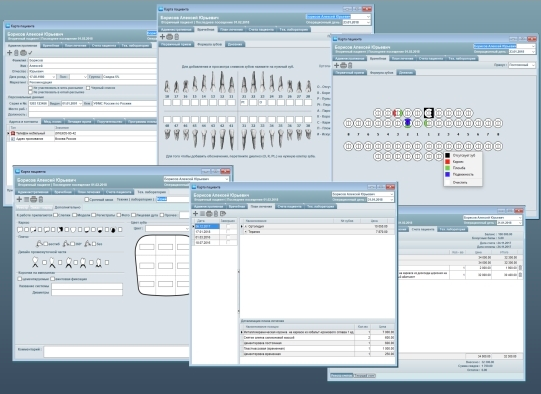
Task: Choose Кариес from the tooth context menu
Action: click(x=458, y=161)
